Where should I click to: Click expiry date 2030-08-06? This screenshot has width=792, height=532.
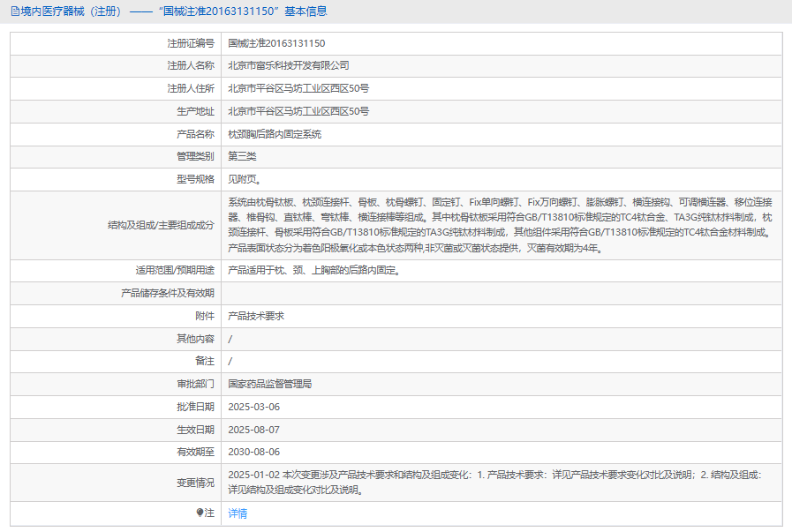coord(253,452)
